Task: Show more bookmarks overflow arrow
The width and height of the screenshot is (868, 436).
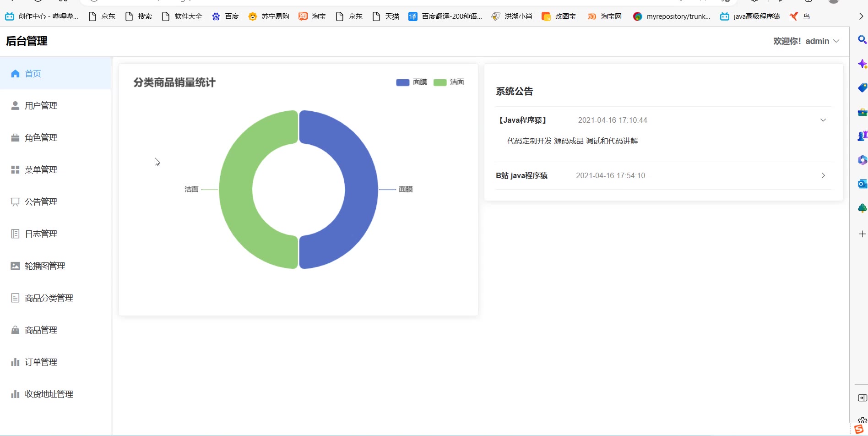Action: (861, 16)
